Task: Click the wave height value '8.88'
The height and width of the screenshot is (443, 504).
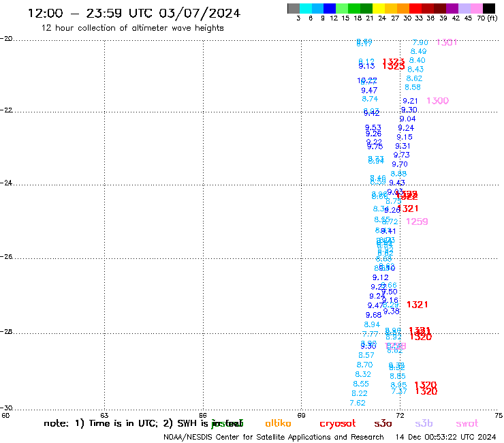Action: [398, 174]
